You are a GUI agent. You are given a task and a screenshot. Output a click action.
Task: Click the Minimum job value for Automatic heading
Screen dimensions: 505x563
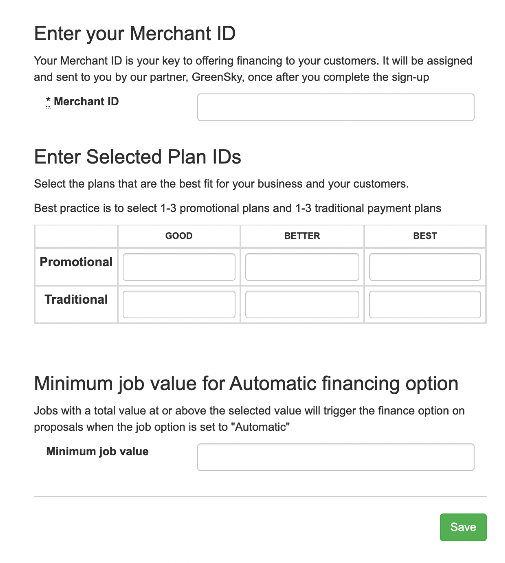click(246, 384)
